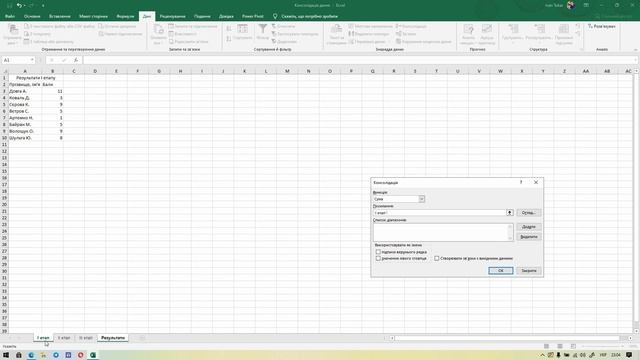The image size is (640, 360).
Task: Open the Вставлення ribbon tab
Action: (60, 16)
